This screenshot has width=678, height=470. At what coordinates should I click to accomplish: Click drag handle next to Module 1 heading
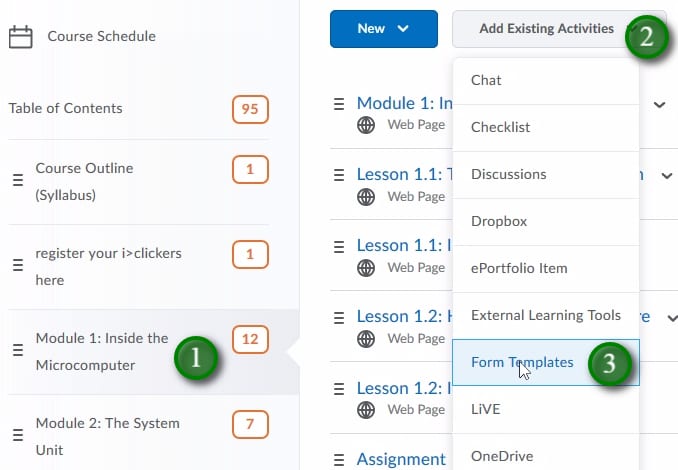pos(338,103)
